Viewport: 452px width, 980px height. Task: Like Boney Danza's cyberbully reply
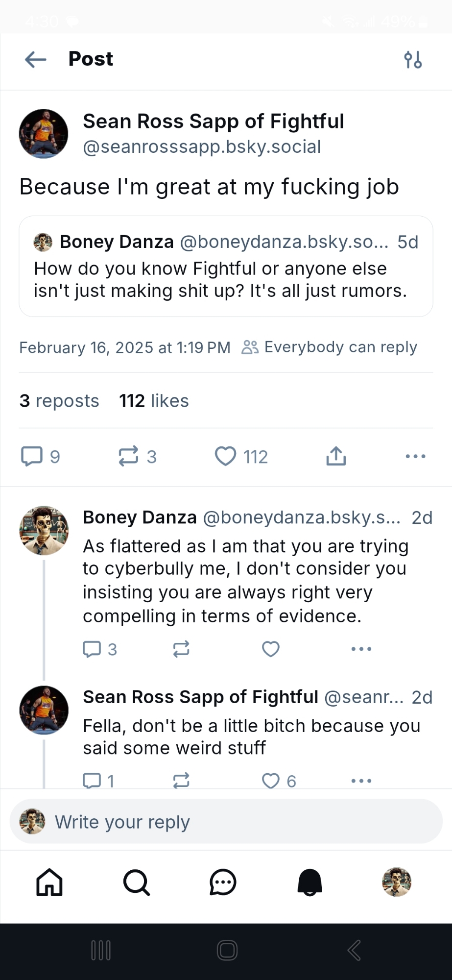[271, 649]
